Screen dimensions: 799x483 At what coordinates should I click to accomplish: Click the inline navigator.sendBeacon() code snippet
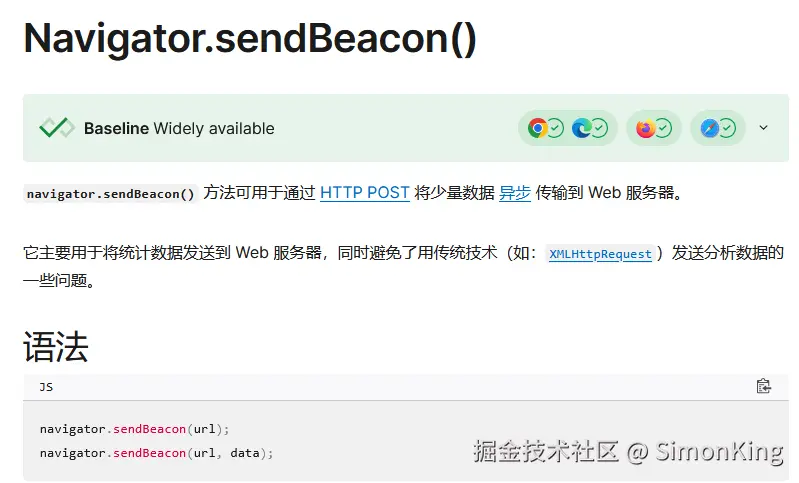tap(111, 194)
